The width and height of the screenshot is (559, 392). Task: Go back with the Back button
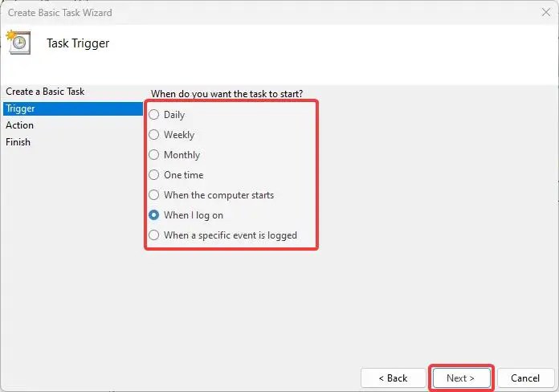pyautogui.click(x=394, y=378)
